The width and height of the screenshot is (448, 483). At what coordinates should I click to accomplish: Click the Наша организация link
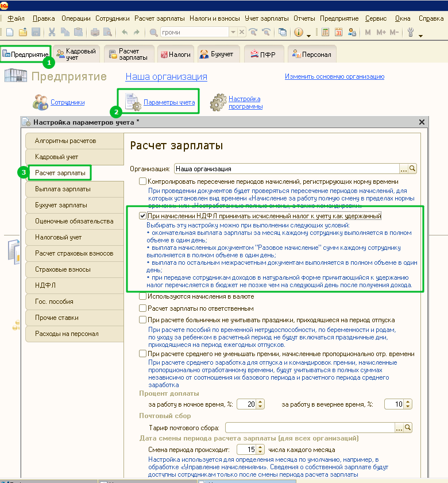166,76
